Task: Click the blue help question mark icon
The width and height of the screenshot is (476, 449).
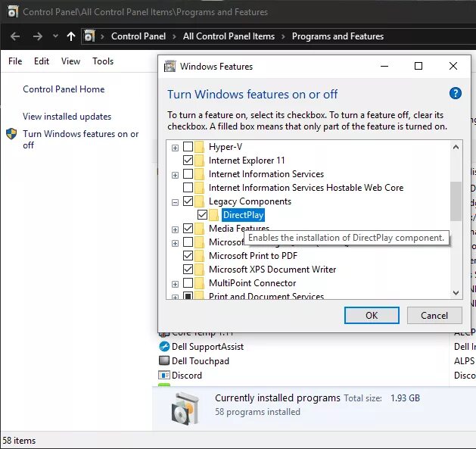Action: (455, 93)
